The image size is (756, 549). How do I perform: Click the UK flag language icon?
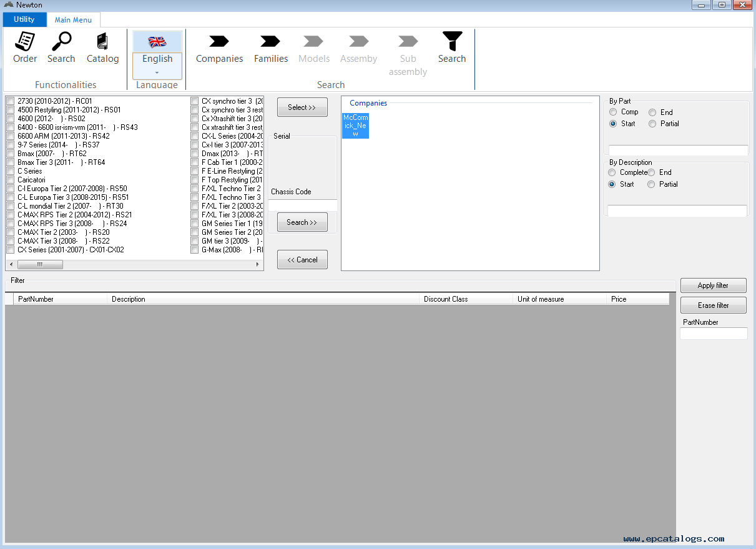(157, 42)
